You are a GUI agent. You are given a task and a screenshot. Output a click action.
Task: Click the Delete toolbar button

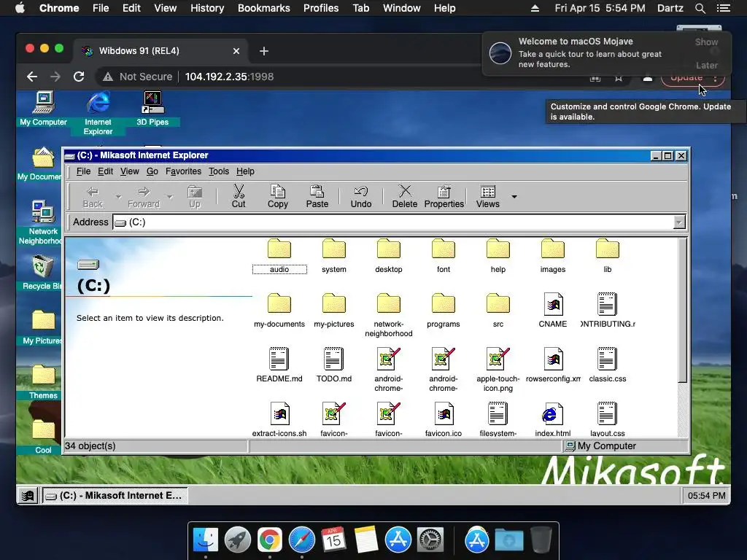[405, 197]
